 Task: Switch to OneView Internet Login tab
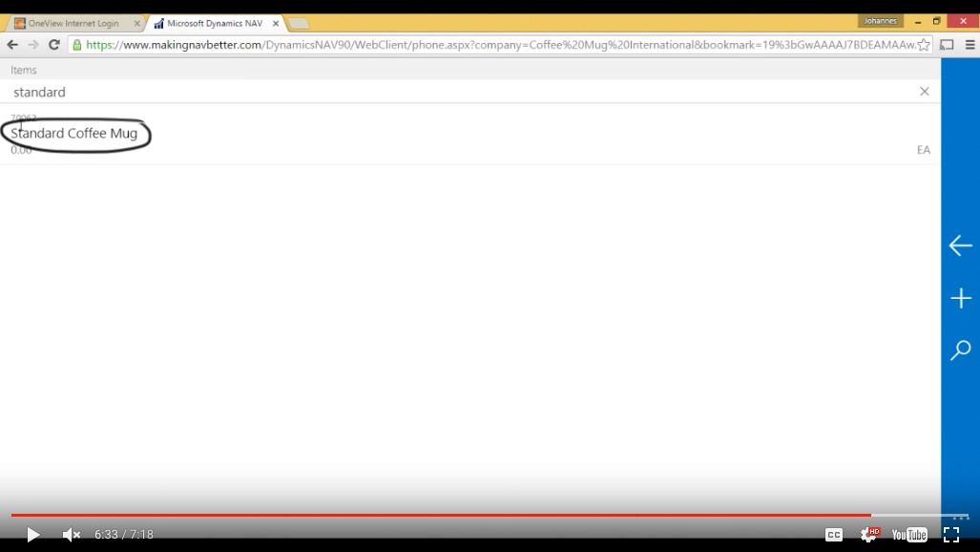pyautogui.click(x=74, y=23)
